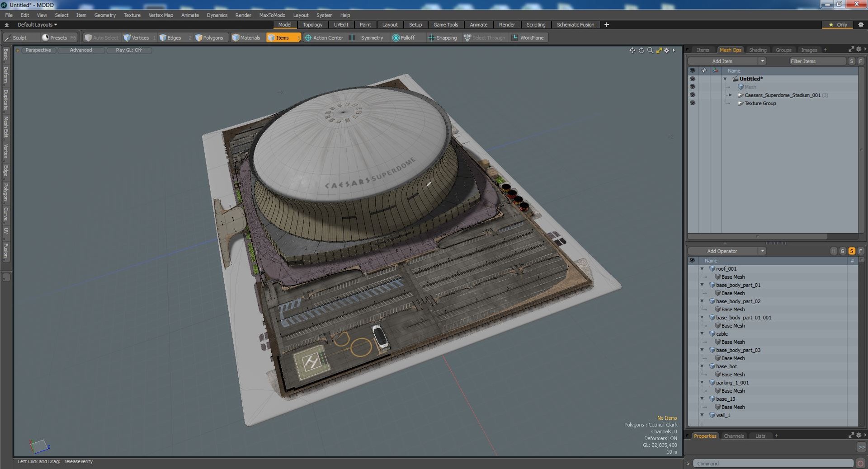The height and width of the screenshot is (469, 868).
Task: Open Action Center options
Action: click(x=324, y=38)
